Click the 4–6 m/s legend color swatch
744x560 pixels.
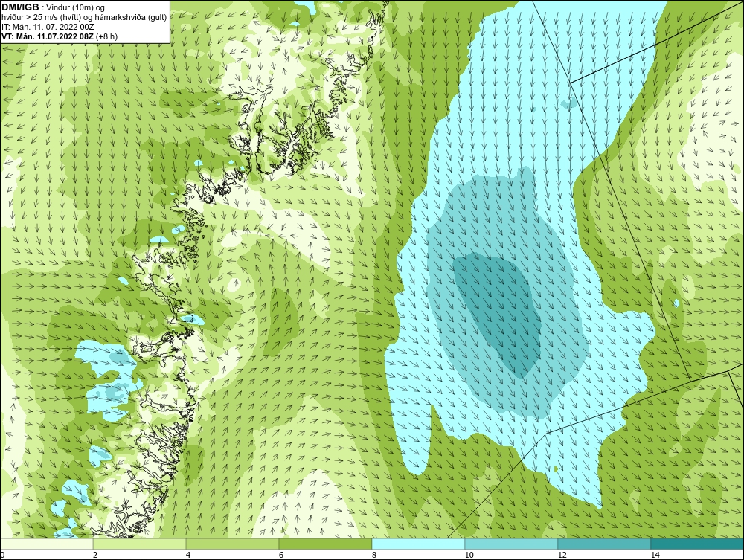click(232, 544)
